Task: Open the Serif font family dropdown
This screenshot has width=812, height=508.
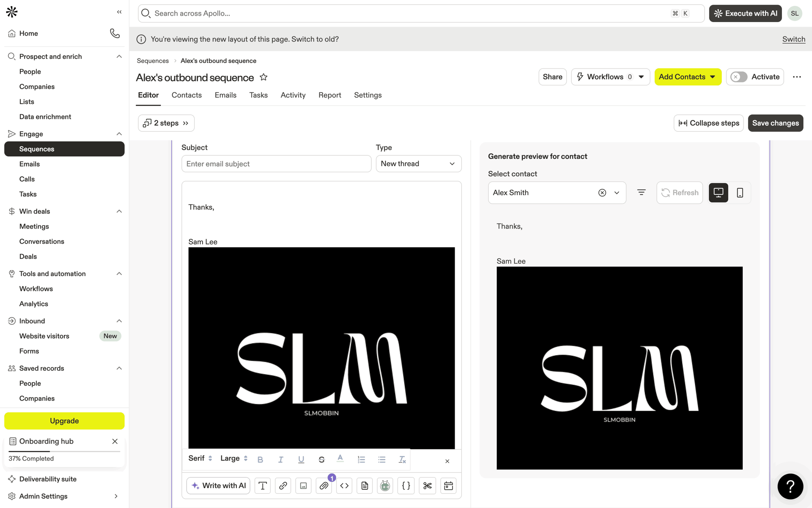Action: pos(200,458)
